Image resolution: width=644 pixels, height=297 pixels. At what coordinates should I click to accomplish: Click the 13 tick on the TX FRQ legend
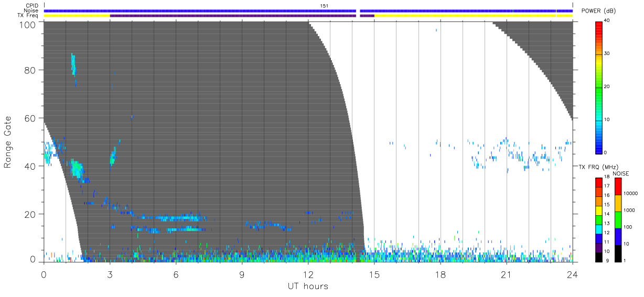tap(607, 224)
